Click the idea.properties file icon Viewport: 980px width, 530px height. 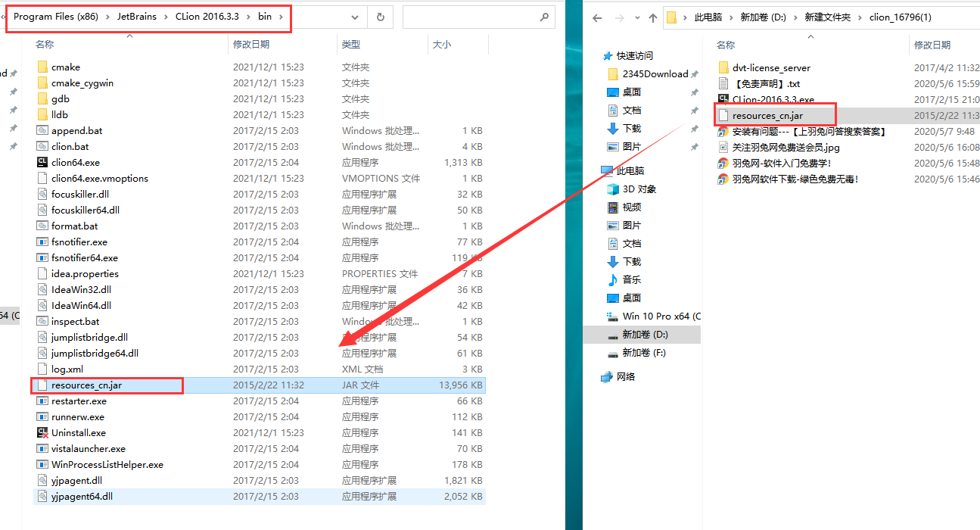click(x=42, y=274)
